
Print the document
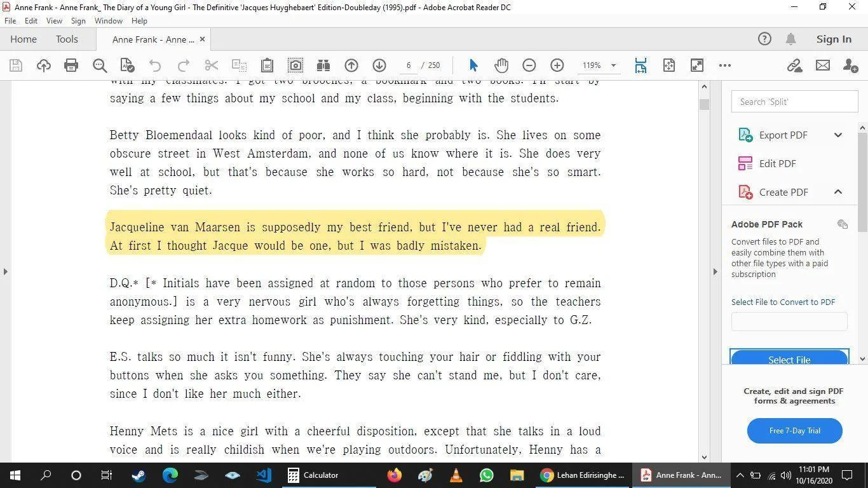click(x=71, y=65)
